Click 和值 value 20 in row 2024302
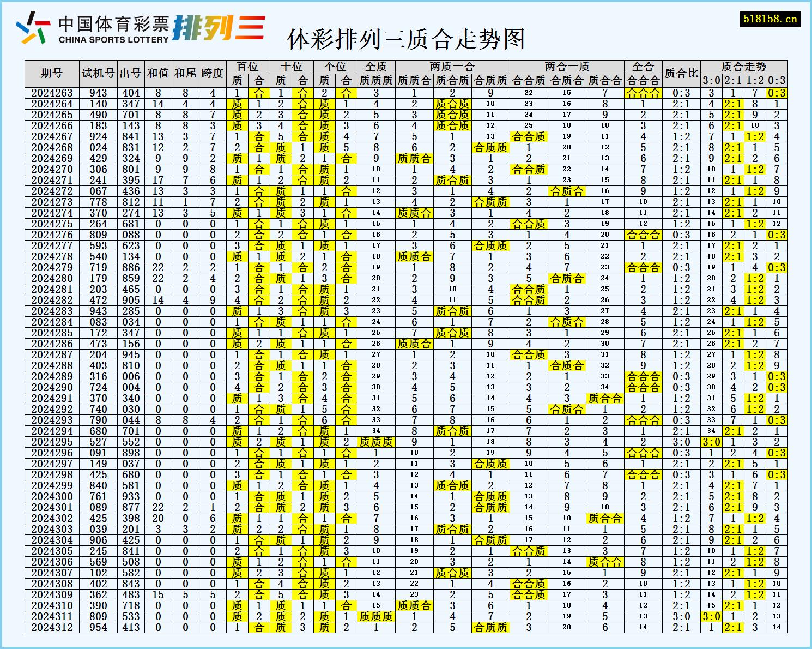Screen dimensions: 812x649 pyautogui.click(x=158, y=519)
